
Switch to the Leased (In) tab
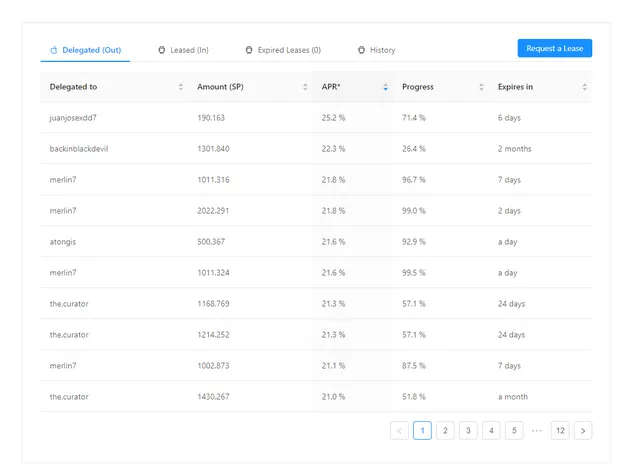point(183,50)
